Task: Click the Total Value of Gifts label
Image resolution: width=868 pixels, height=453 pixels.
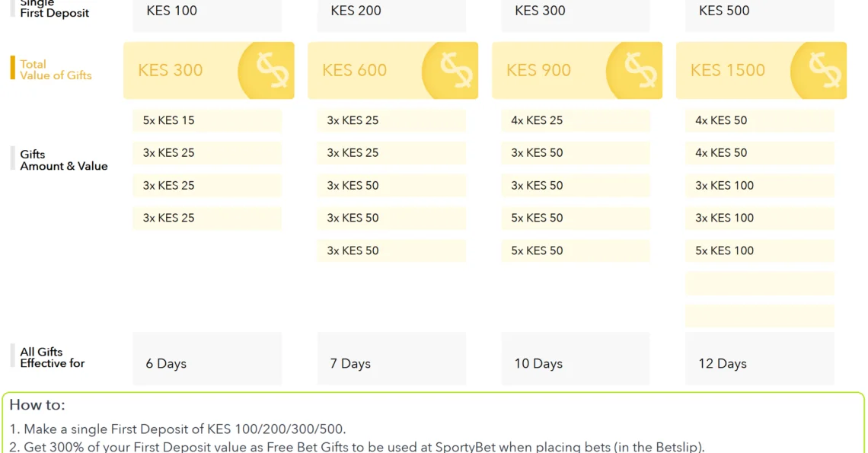Action: click(x=56, y=70)
